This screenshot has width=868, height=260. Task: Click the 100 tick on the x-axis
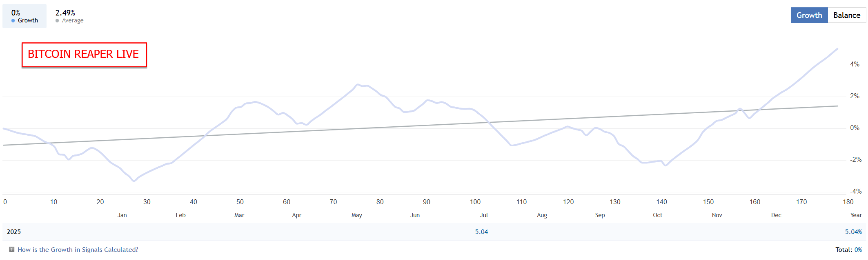[475, 202]
